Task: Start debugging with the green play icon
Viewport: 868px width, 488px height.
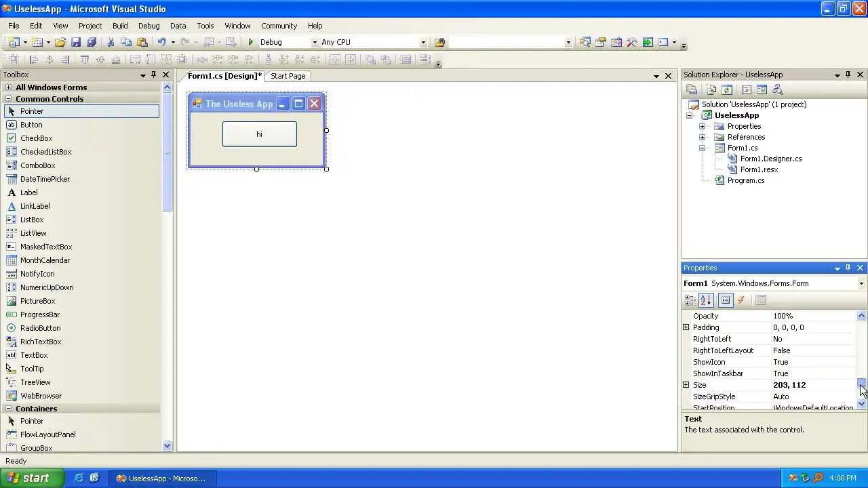Action: coord(250,42)
